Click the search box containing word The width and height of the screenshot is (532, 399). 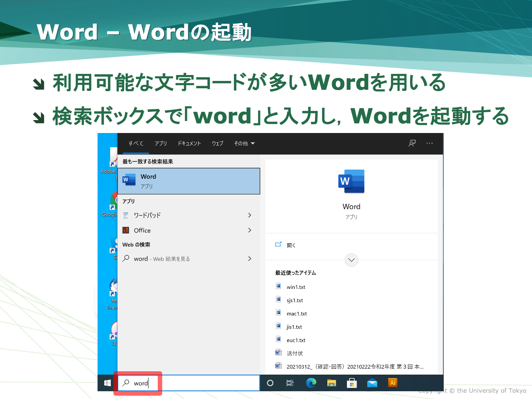coord(189,383)
